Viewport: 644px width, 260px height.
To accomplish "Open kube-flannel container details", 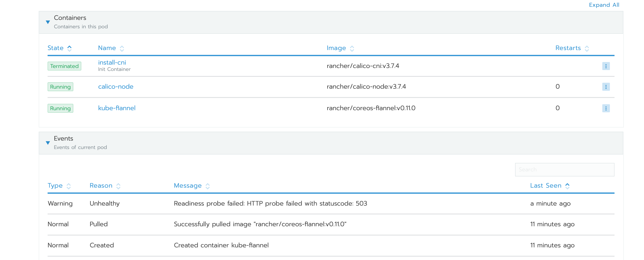I will pyautogui.click(x=117, y=108).
